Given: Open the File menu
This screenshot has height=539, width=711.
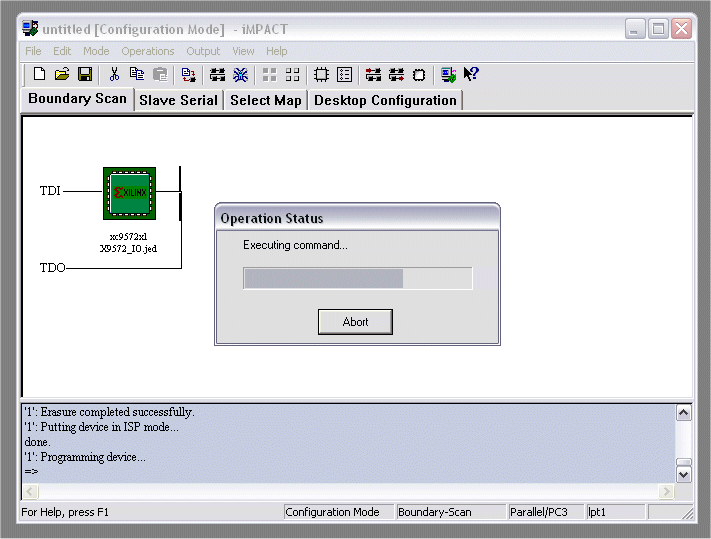Looking at the screenshot, I should point(33,51).
